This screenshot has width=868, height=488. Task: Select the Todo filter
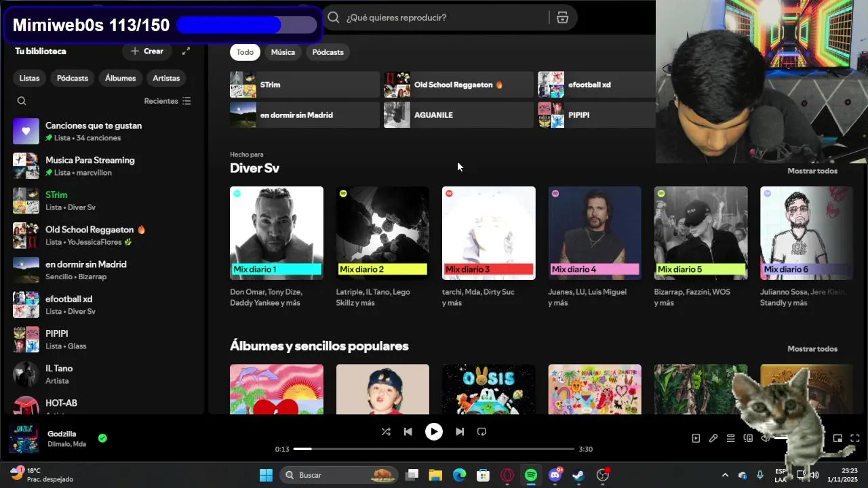[x=245, y=52]
